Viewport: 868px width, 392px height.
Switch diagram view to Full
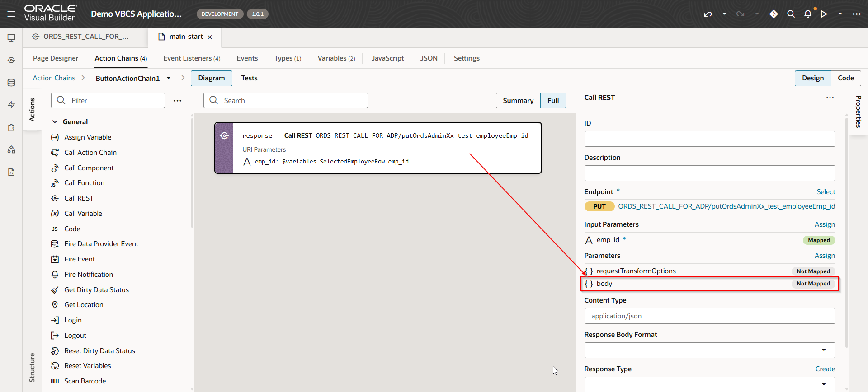click(553, 101)
